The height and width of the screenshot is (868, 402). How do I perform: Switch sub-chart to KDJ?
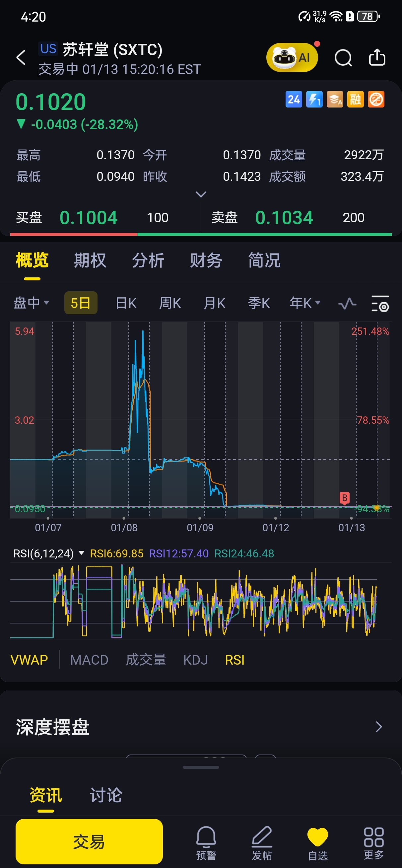(x=195, y=660)
